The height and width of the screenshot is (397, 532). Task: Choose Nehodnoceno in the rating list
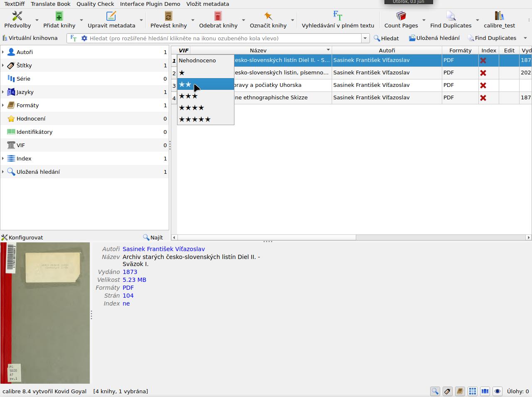pyautogui.click(x=206, y=60)
